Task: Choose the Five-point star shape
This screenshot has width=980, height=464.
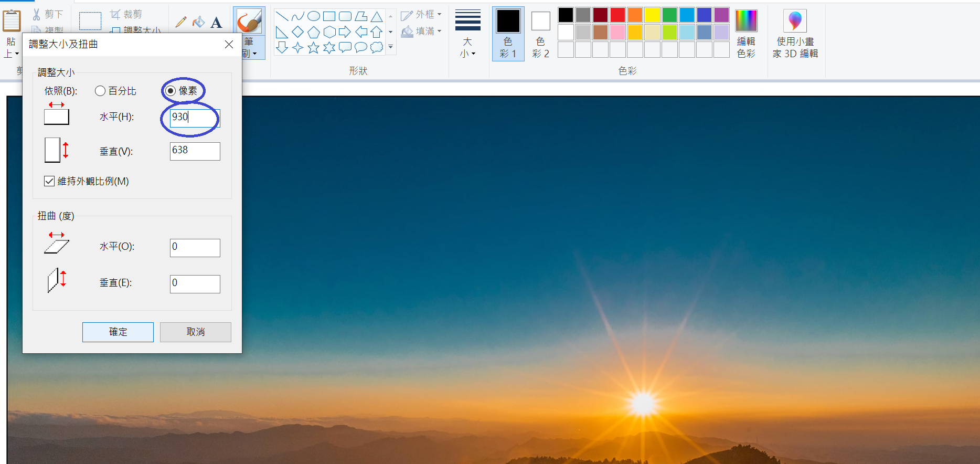Action: click(x=313, y=48)
